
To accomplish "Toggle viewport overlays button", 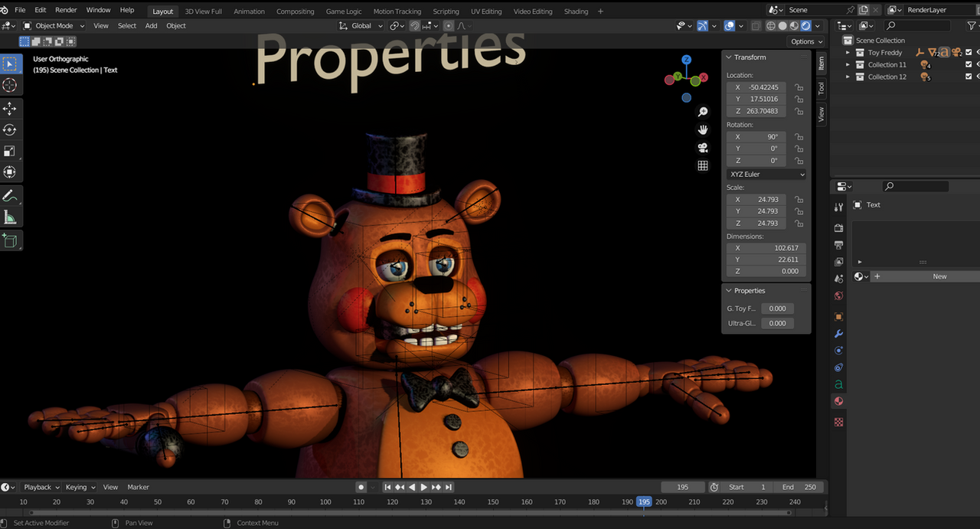I will pos(730,26).
